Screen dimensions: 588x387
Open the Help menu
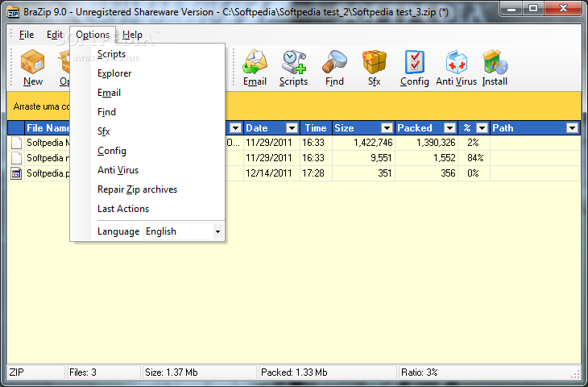click(x=132, y=35)
